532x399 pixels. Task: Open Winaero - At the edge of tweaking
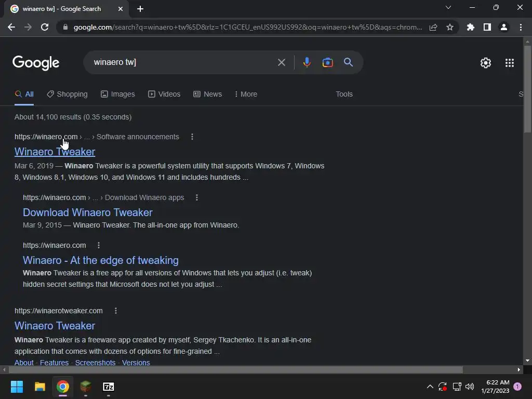pos(100,260)
